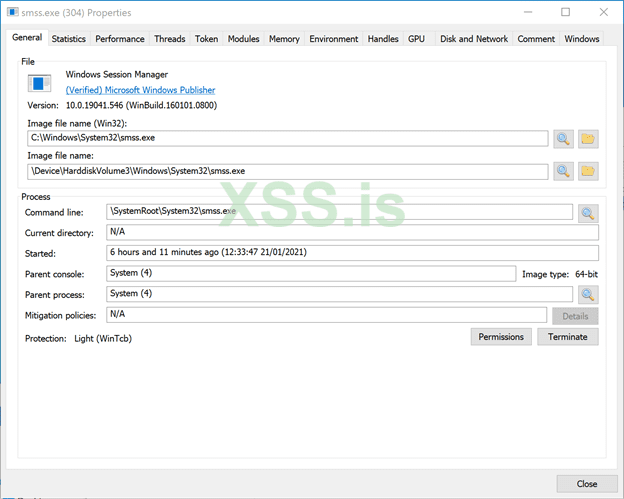This screenshot has width=624, height=499.
Task: Show the Environment tab
Action: (x=333, y=39)
